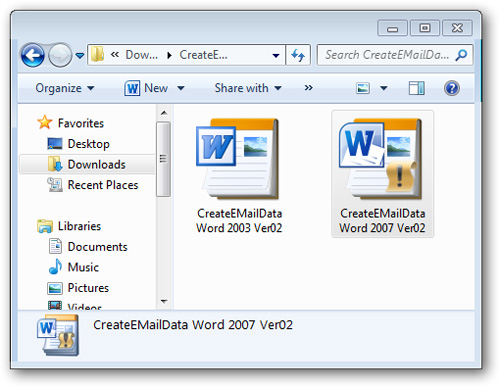Screen dimensions: 500x387
Task: Click the Downloads folder icon
Action: [55, 164]
